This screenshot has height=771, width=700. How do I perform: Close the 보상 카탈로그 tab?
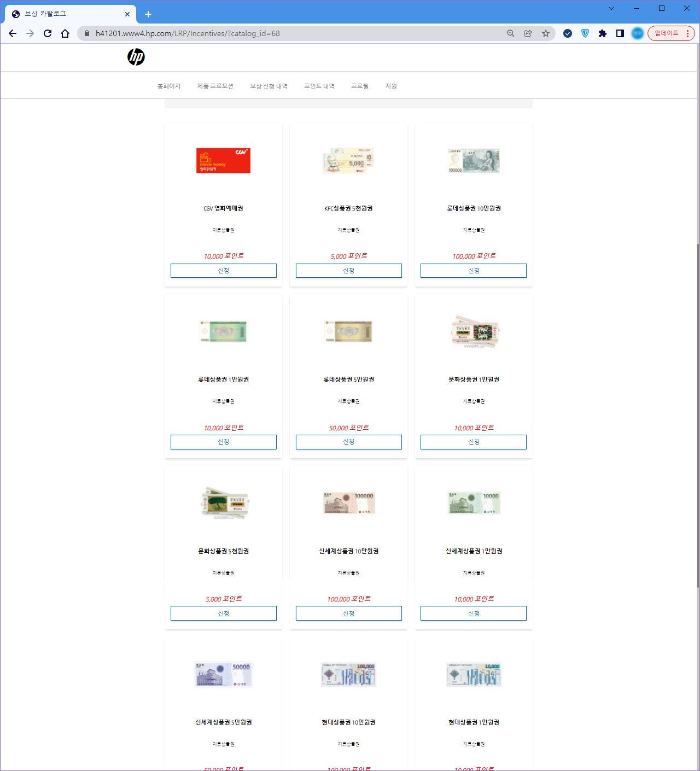pos(127,14)
